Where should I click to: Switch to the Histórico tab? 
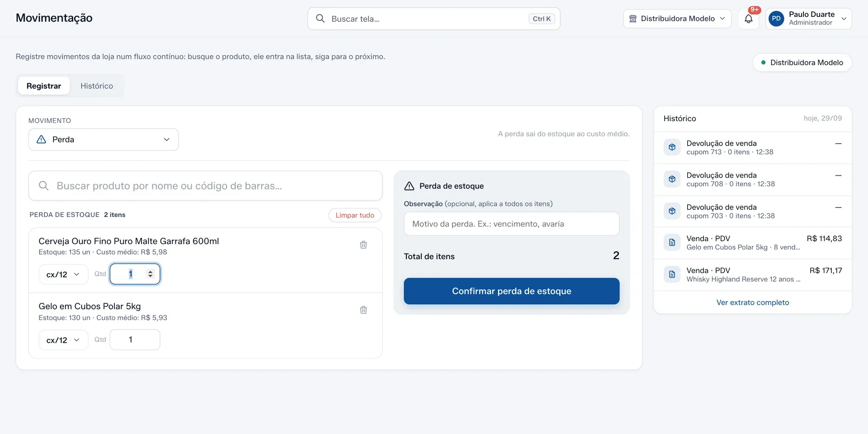point(97,86)
